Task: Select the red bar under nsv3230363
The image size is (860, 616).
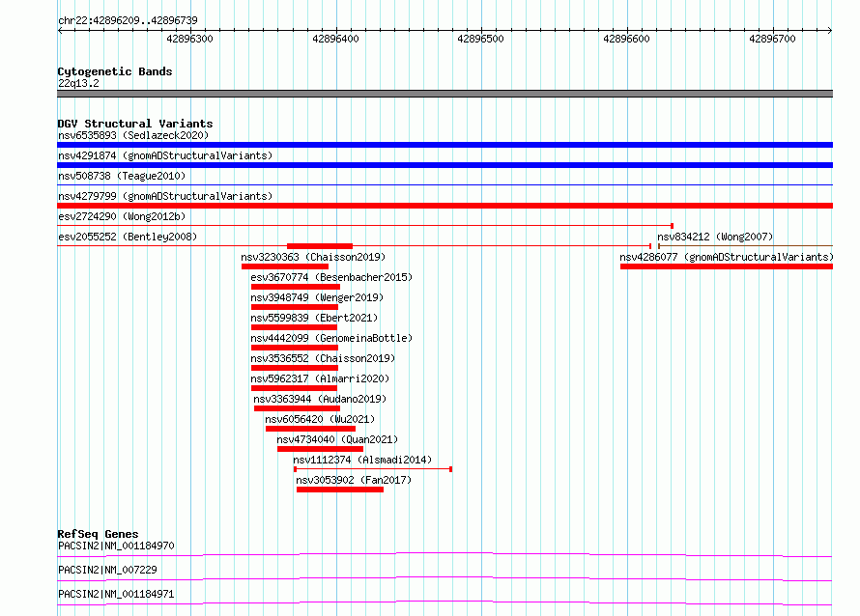Action: [285, 266]
